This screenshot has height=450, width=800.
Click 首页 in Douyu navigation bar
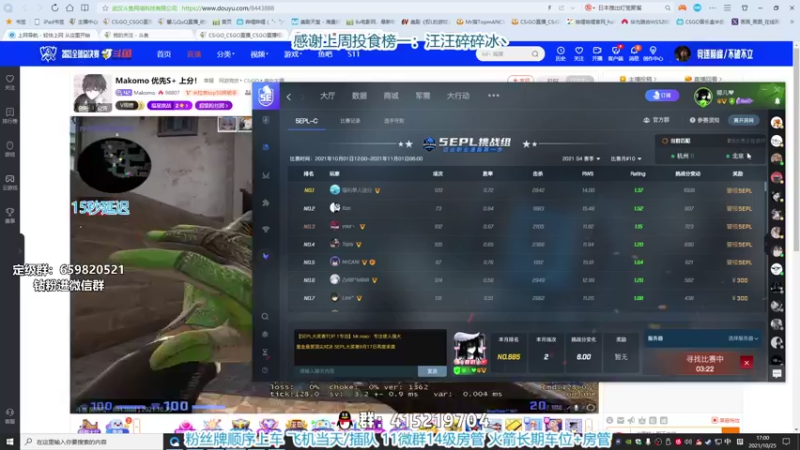164,54
